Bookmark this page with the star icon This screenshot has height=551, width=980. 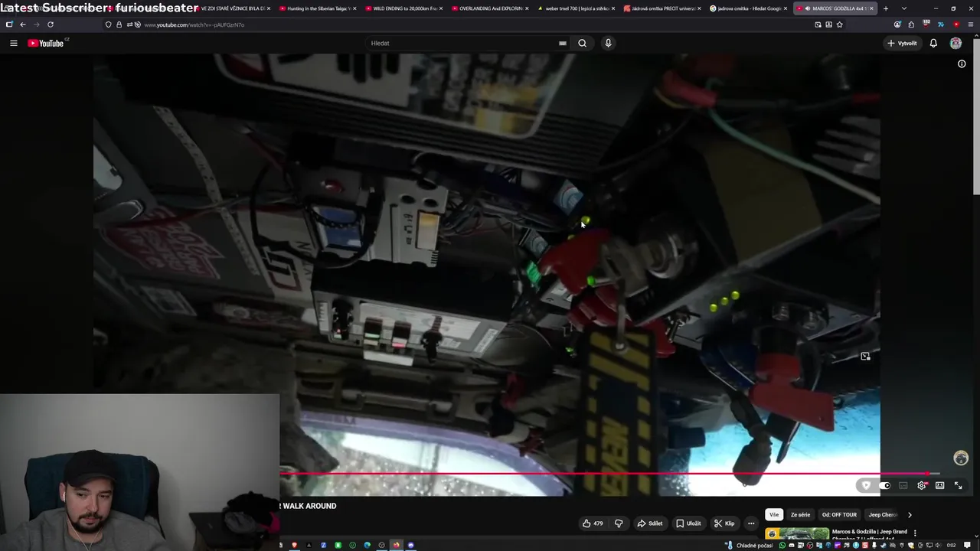click(x=840, y=24)
